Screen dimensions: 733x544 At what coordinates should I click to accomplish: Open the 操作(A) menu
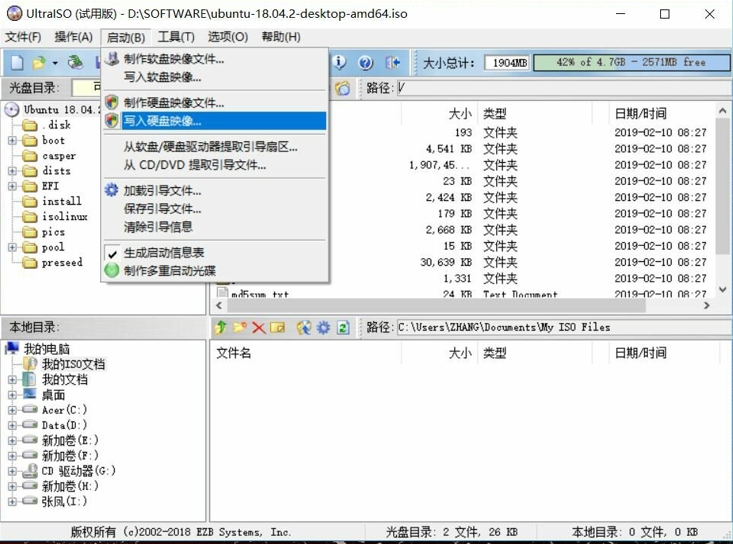(x=73, y=36)
